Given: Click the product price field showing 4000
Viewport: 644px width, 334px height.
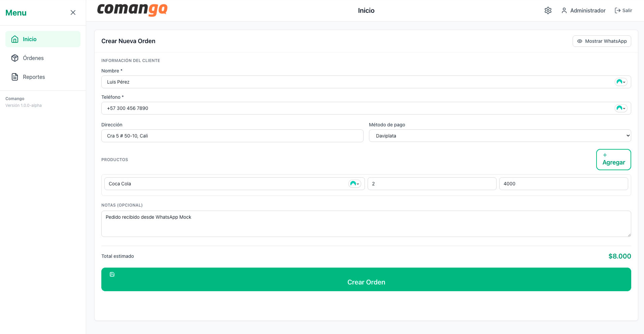Looking at the screenshot, I should [x=563, y=184].
